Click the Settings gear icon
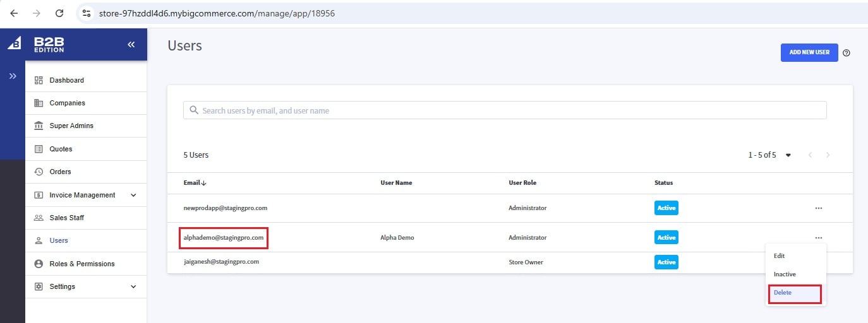The height and width of the screenshot is (323, 868). pos(38,286)
